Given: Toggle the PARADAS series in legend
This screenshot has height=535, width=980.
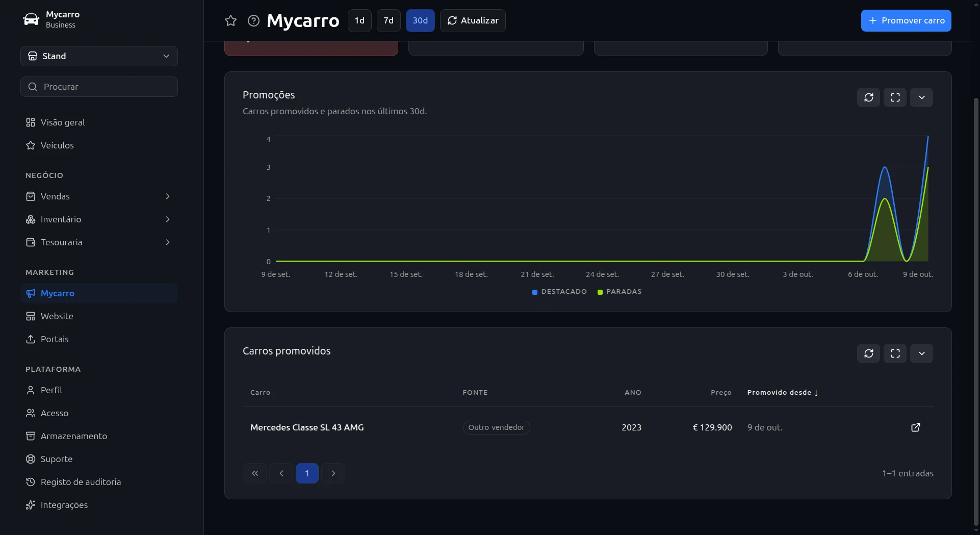Looking at the screenshot, I should [620, 292].
